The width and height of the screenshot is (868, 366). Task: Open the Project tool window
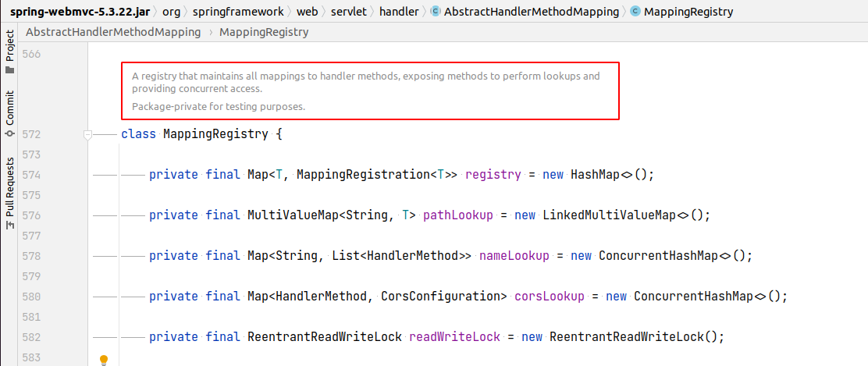(9, 52)
